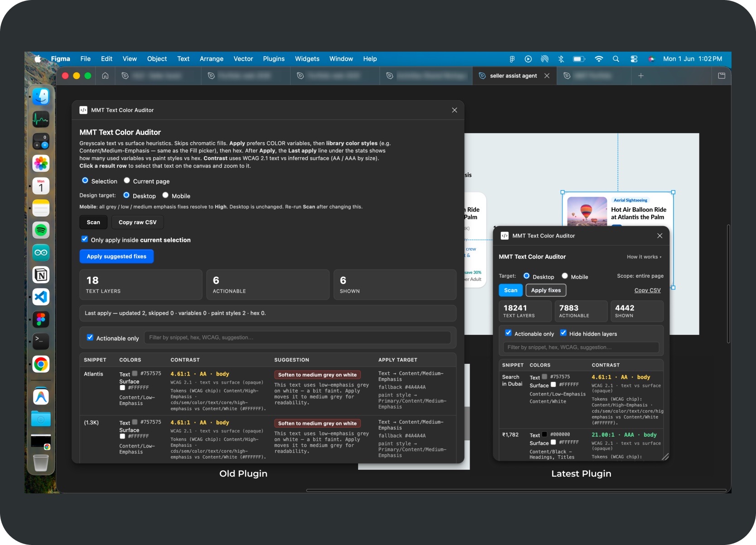Launch Visual Studio Code from dock
Viewport: 756px width, 545px height.
(41, 297)
